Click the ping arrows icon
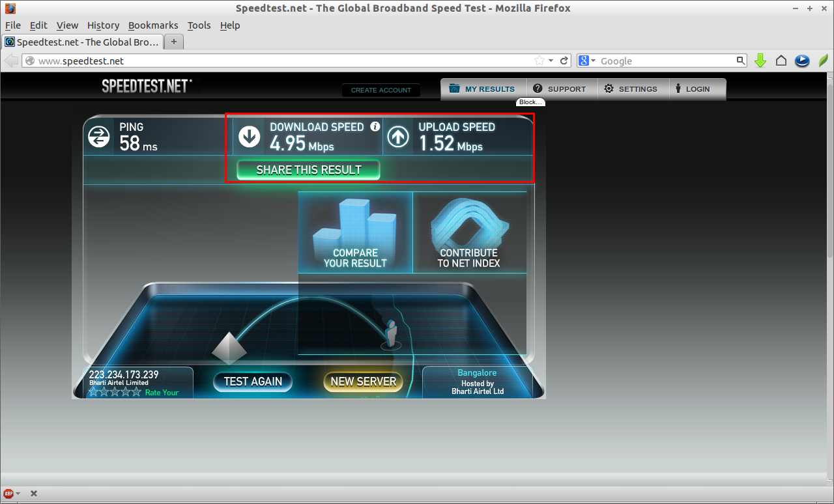The width and height of the screenshot is (834, 504). click(x=99, y=137)
